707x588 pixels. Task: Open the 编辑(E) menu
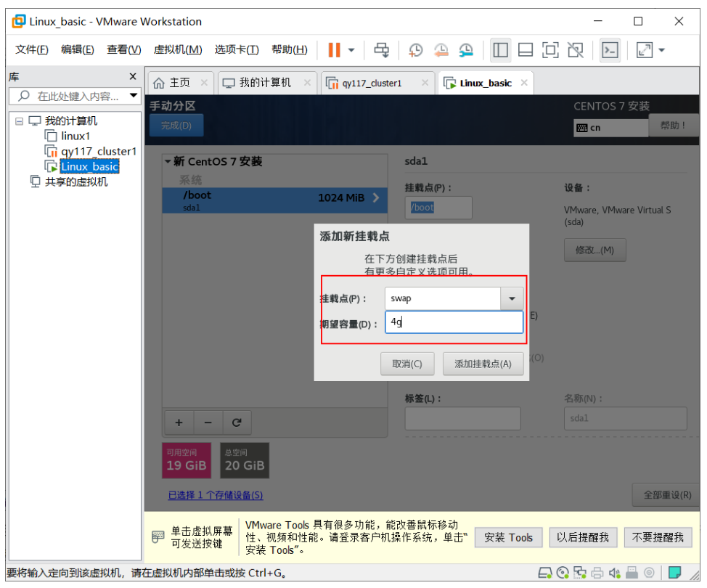tap(78, 49)
